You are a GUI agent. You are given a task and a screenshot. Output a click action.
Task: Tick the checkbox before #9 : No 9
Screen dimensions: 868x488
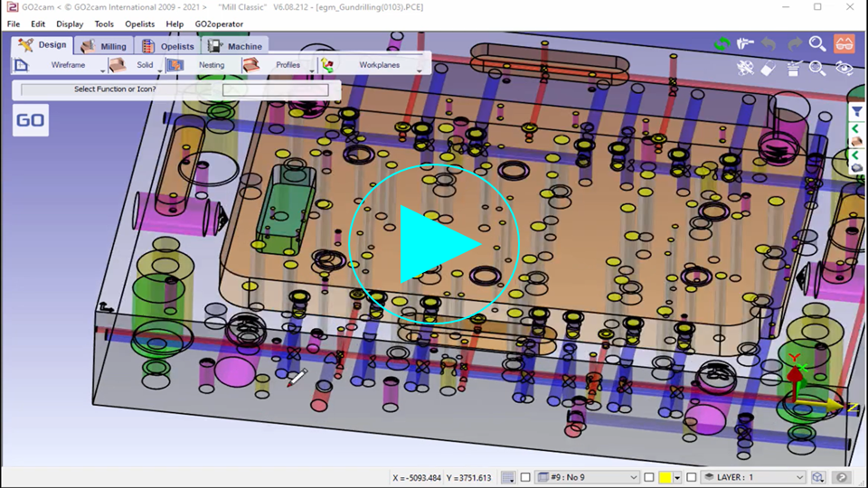pos(525,477)
